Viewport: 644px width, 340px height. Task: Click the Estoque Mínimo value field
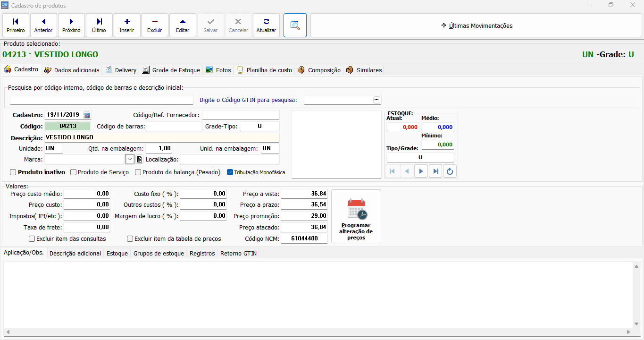pos(438,144)
